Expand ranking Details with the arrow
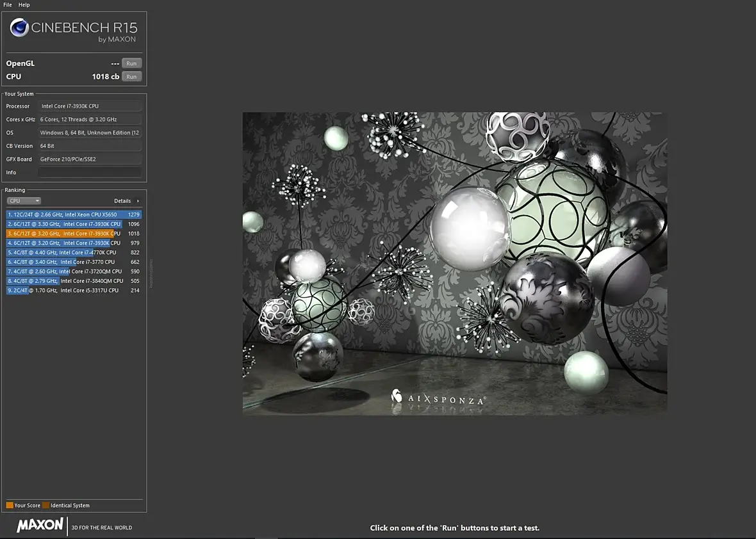The image size is (756, 539). click(x=138, y=201)
